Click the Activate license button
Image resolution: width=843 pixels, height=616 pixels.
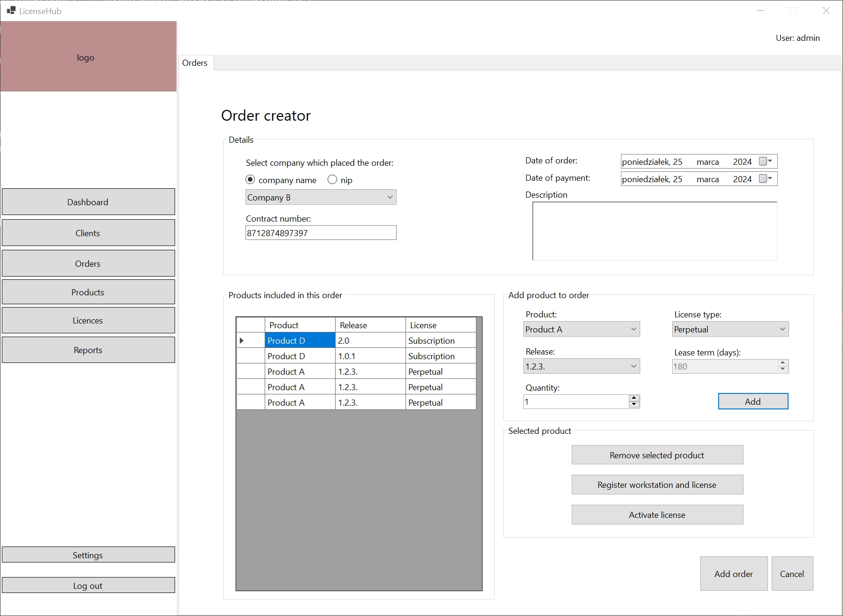coord(657,515)
